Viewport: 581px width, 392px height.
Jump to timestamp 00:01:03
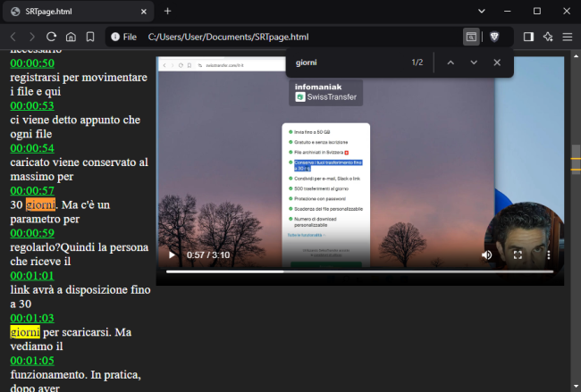pyautogui.click(x=32, y=319)
